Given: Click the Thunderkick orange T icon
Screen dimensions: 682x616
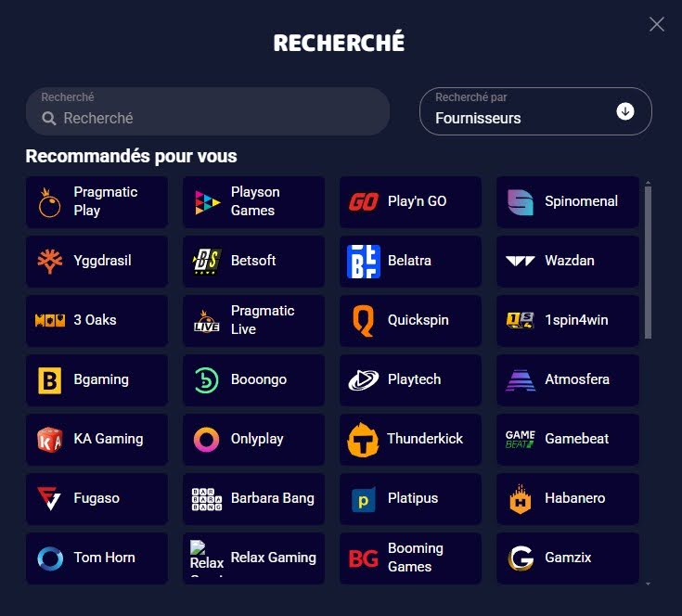Looking at the screenshot, I should pyautogui.click(x=363, y=440).
